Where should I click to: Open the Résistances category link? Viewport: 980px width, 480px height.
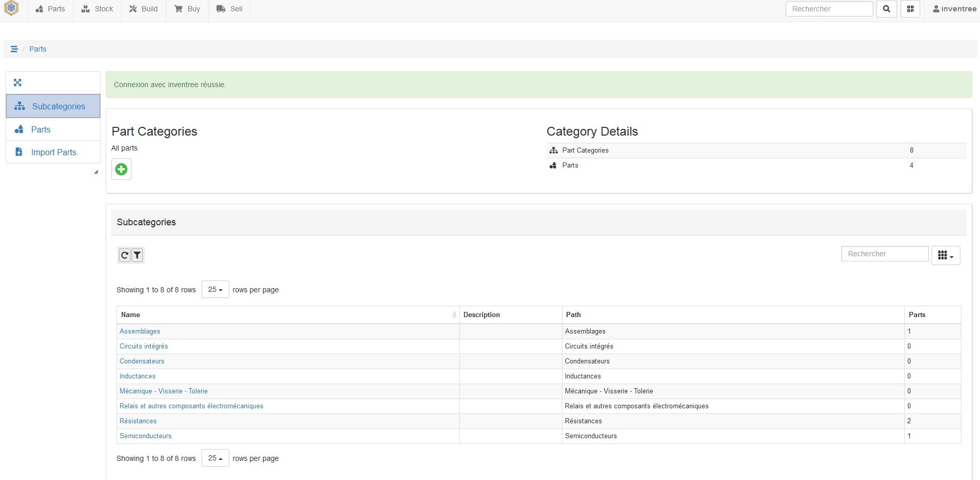point(138,421)
